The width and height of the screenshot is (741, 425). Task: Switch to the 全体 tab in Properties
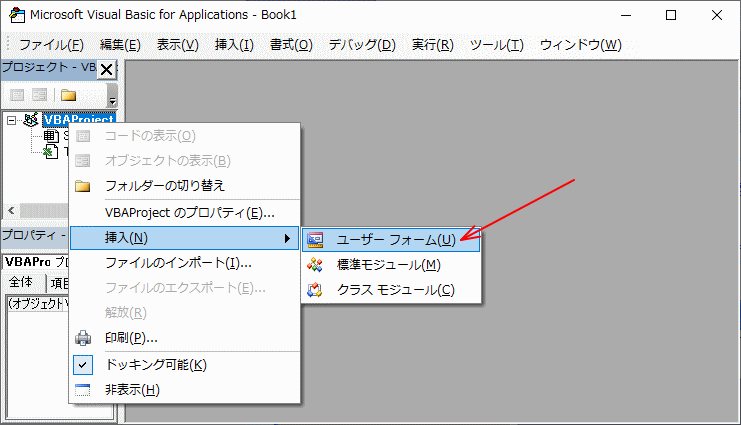pos(21,282)
